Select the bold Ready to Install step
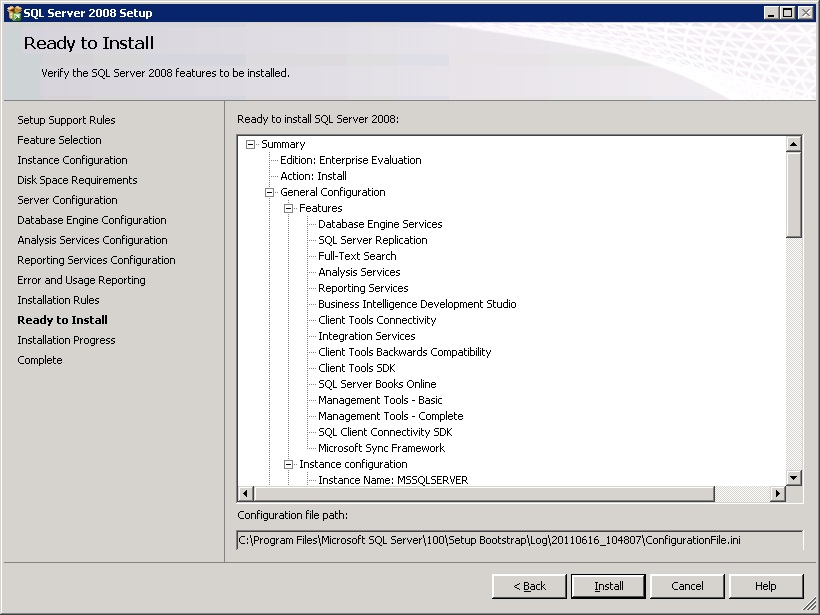The height and width of the screenshot is (615, 820). pyautogui.click(x=62, y=320)
